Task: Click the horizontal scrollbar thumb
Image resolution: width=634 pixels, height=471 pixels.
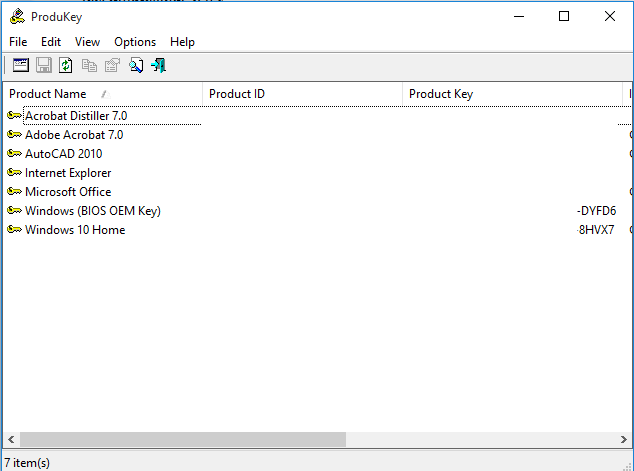Action: [x=183, y=439]
